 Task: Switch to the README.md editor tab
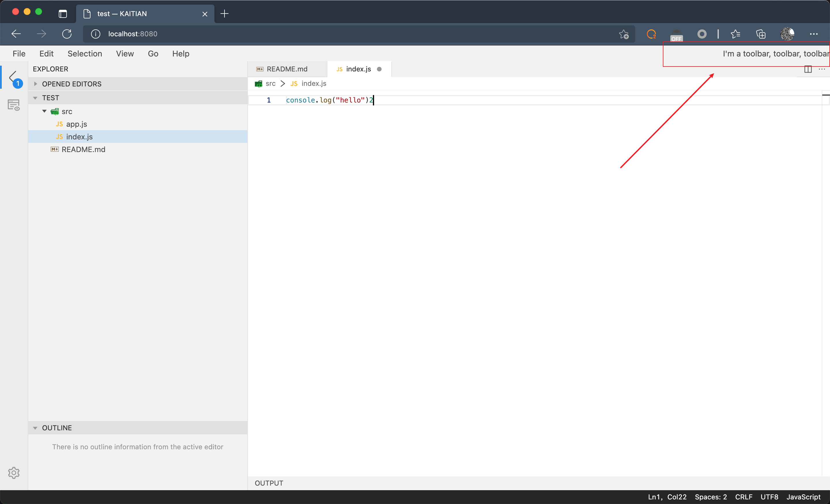tap(287, 69)
